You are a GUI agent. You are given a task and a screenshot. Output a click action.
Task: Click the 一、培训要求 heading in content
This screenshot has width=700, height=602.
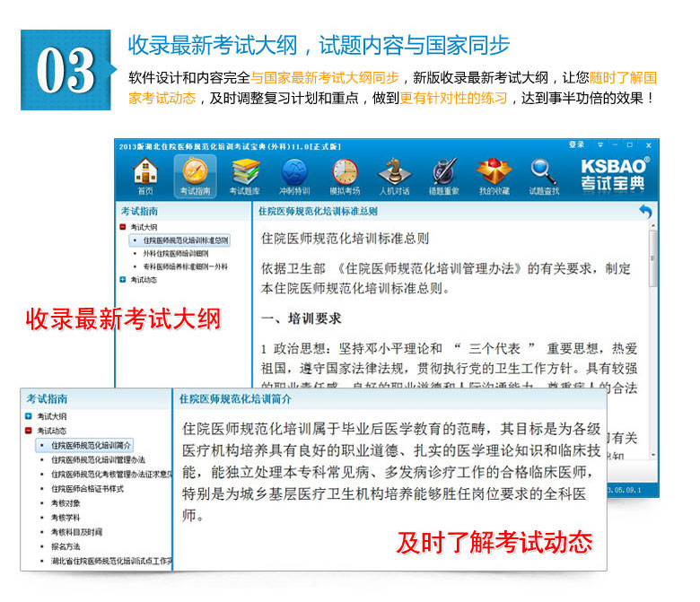pos(301,318)
